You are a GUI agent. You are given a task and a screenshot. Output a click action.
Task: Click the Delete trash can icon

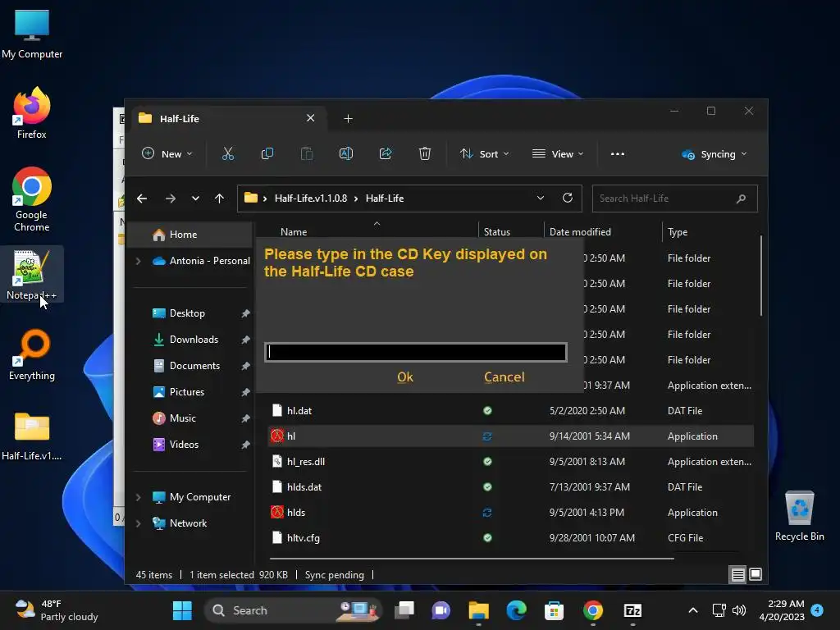[425, 154]
